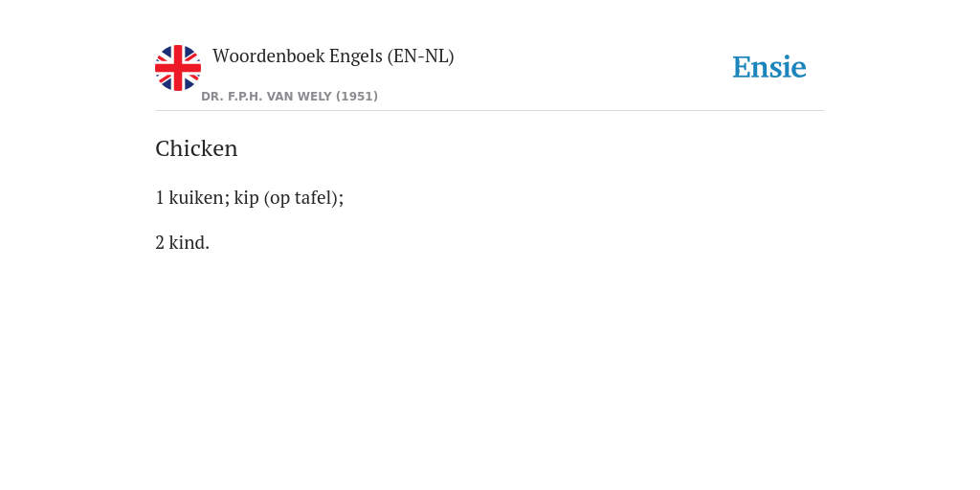Image resolution: width=980 pixels, height=490 pixels.
Task: Click the numeral 2 before kind
Action: (160, 243)
